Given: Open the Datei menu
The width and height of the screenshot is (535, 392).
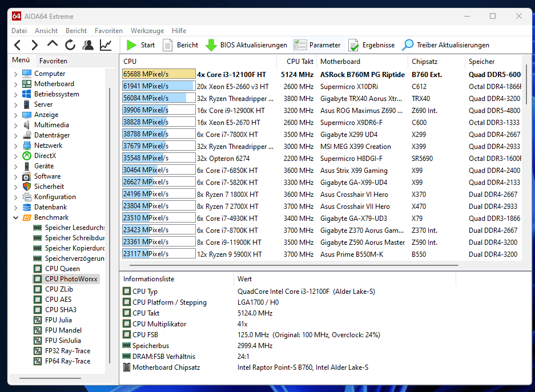Looking at the screenshot, I should (19, 31).
